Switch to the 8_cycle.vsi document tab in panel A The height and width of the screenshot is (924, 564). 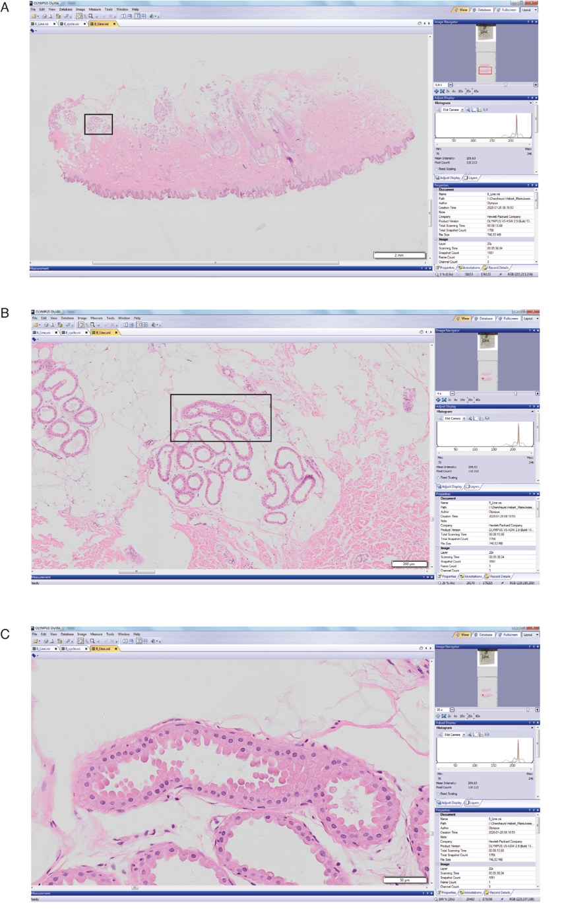(x=71, y=24)
